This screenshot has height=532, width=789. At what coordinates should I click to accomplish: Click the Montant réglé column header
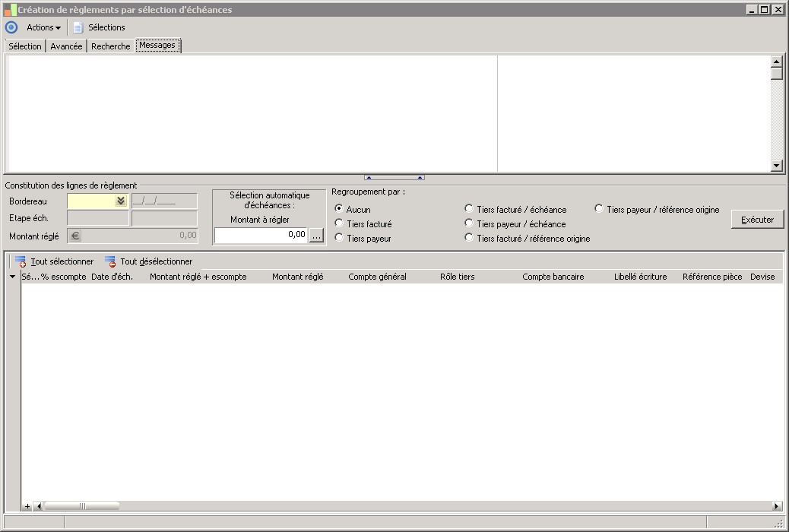(298, 277)
